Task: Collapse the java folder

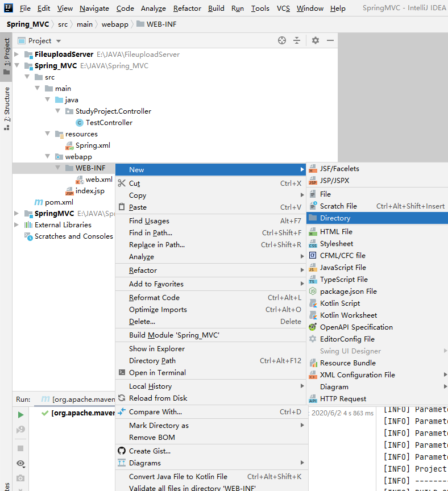Action: [x=48, y=99]
